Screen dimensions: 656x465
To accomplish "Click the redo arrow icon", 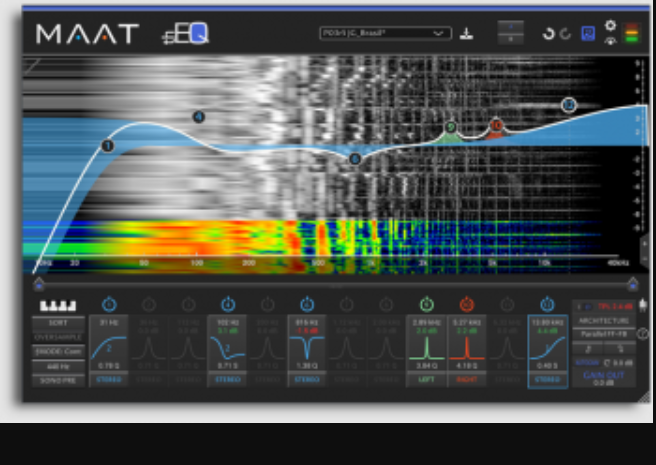I will (x=566, y=33).
